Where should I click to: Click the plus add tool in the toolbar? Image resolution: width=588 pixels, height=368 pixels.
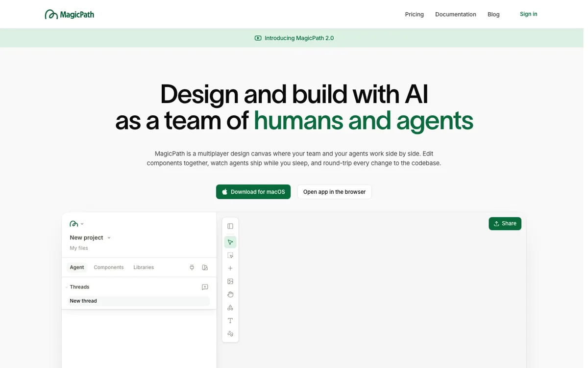[x=230, y=268]
